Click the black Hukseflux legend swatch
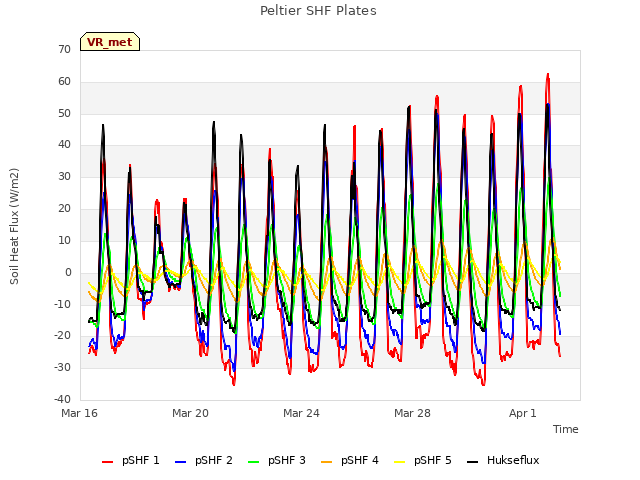This screenshot has height=480, width=640. [472, 462]
